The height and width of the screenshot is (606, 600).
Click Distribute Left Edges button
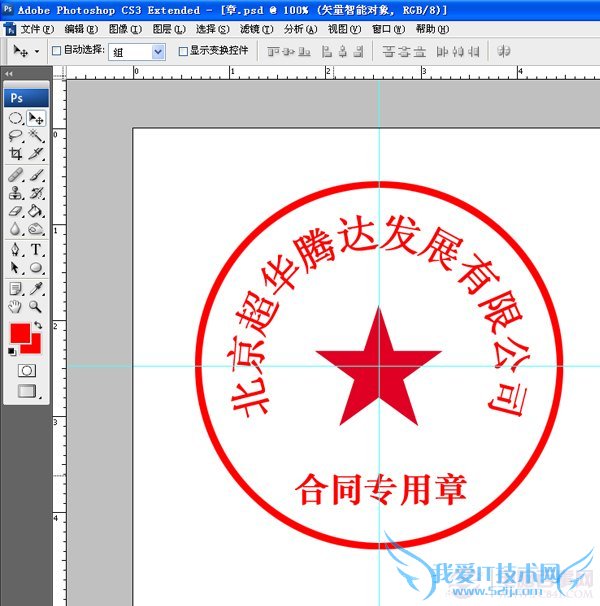click(442, 51)
